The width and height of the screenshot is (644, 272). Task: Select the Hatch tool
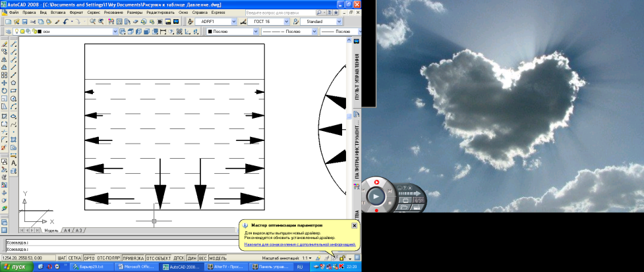click(14, 140)
